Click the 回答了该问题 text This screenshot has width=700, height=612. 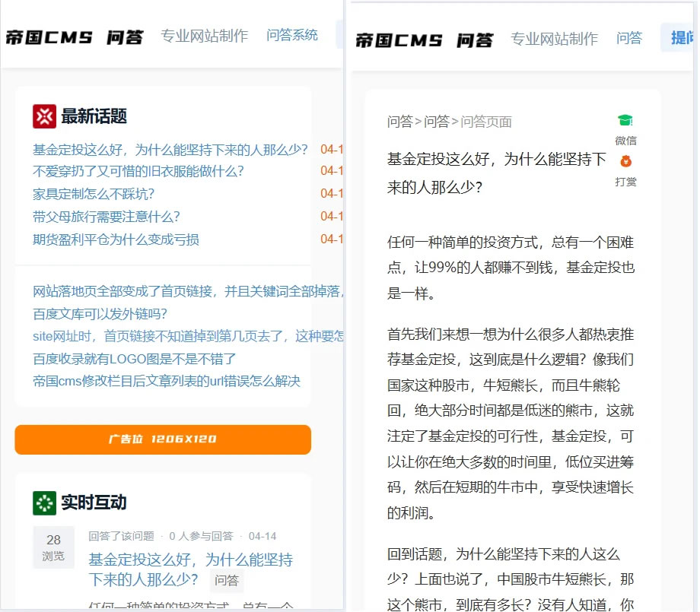[x=121, y=536]
